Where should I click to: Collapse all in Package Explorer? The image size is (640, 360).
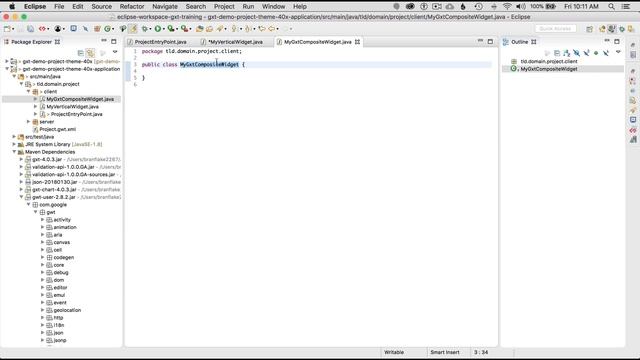[x=80, y=53]
